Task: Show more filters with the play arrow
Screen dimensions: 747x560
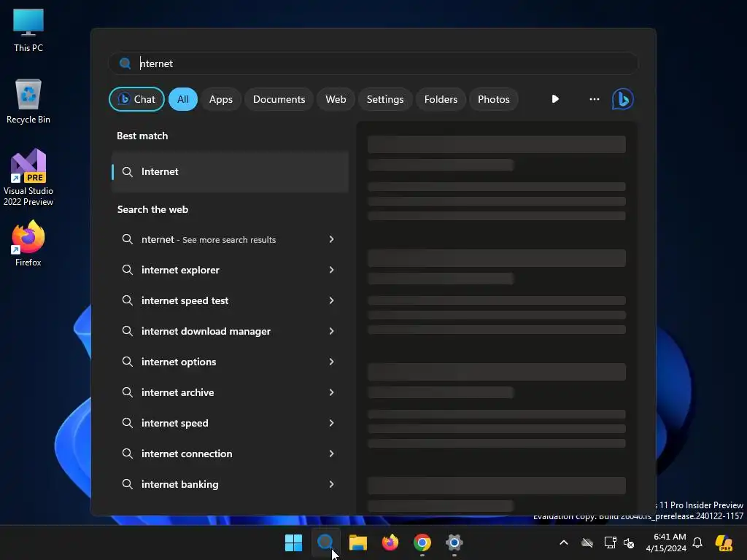Action: (555, 99)
